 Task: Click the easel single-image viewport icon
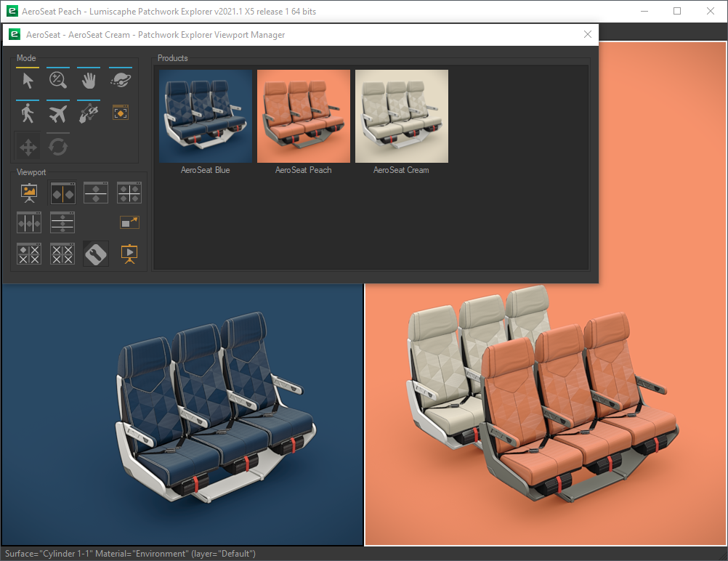click(x=29, y=193)
